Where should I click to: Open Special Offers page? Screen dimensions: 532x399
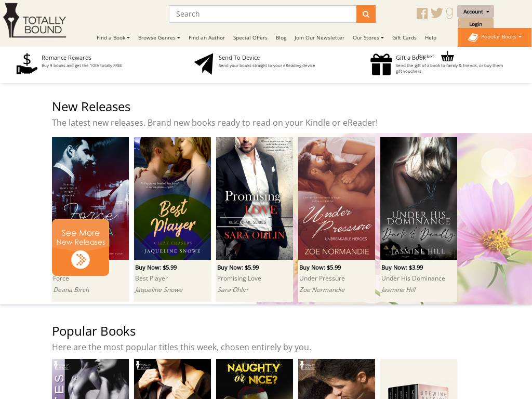click(x=250, y=37)
